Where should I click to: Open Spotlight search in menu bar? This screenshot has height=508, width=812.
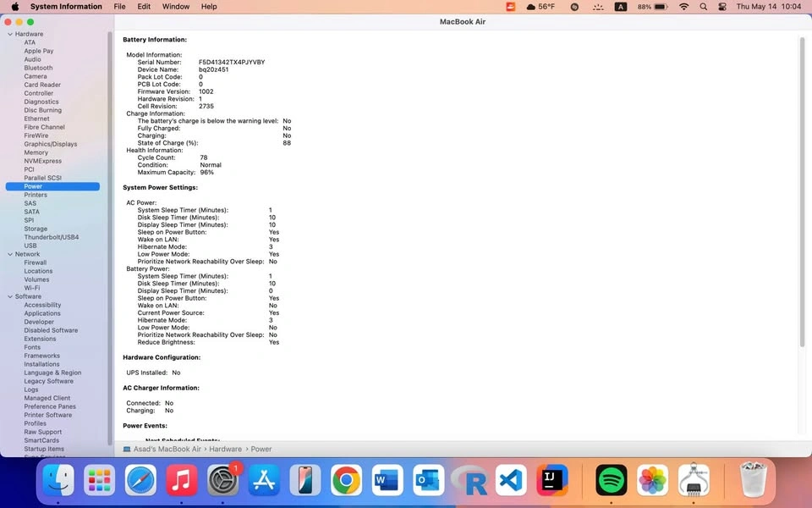pyautogui.click(x=703, y=7)
